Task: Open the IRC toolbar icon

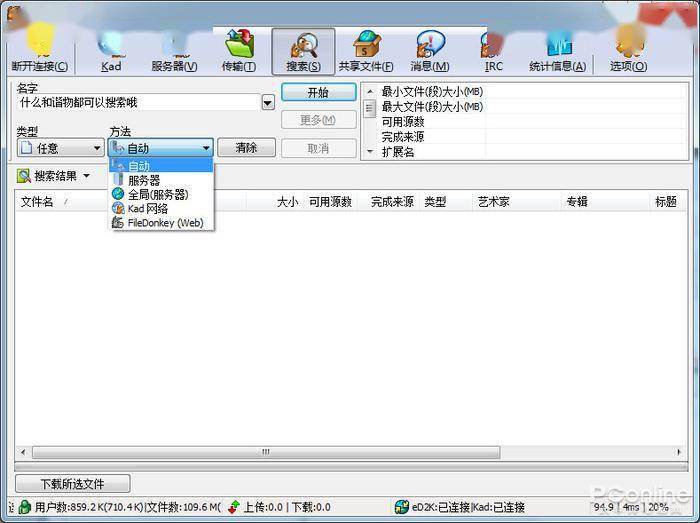Action: click(493, 50)
